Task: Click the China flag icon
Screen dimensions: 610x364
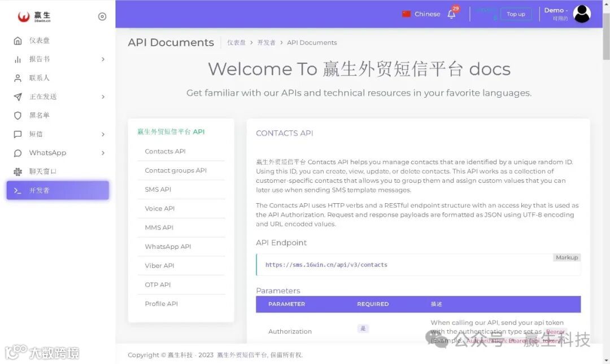Action: [406, 14]
